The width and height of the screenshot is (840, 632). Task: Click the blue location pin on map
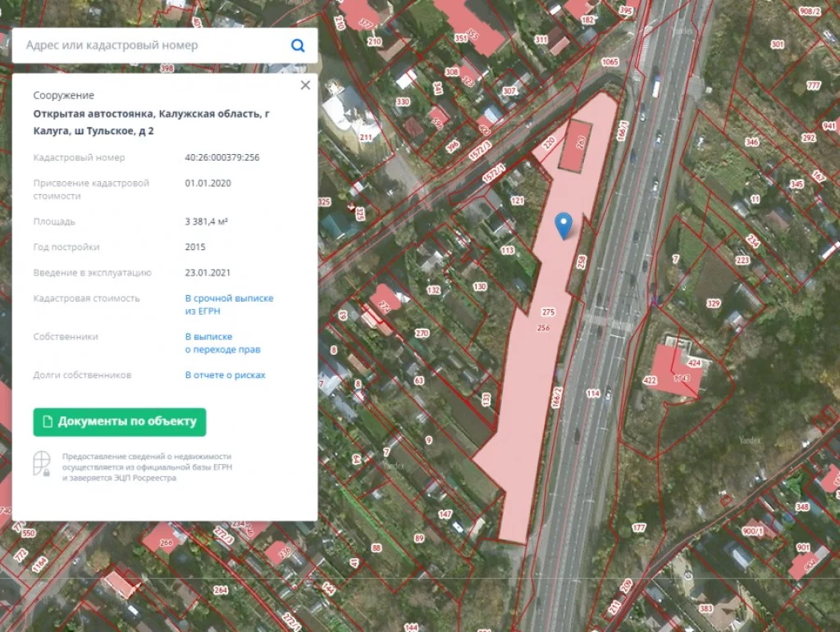point(564,225)
